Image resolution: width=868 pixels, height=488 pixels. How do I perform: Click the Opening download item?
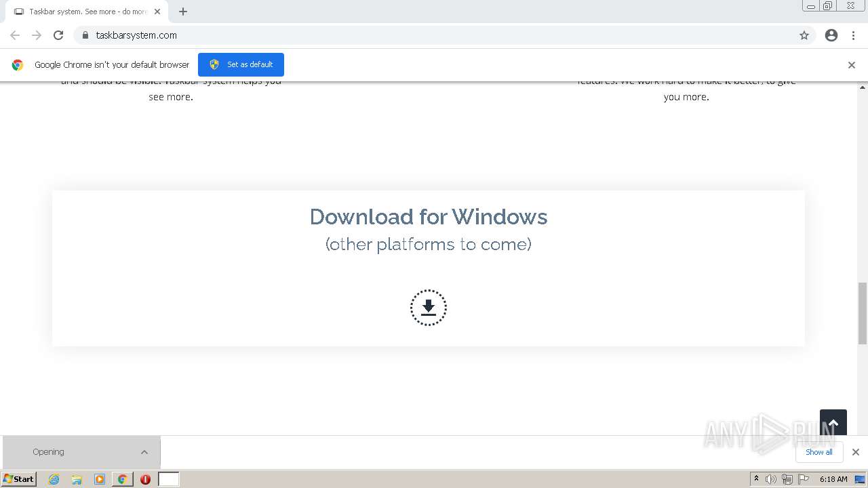pyautogui.click(x=81, y=452)
